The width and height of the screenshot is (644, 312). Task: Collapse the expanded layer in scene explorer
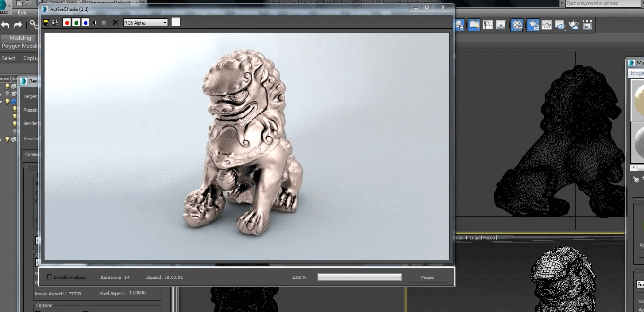pos(1,101)
